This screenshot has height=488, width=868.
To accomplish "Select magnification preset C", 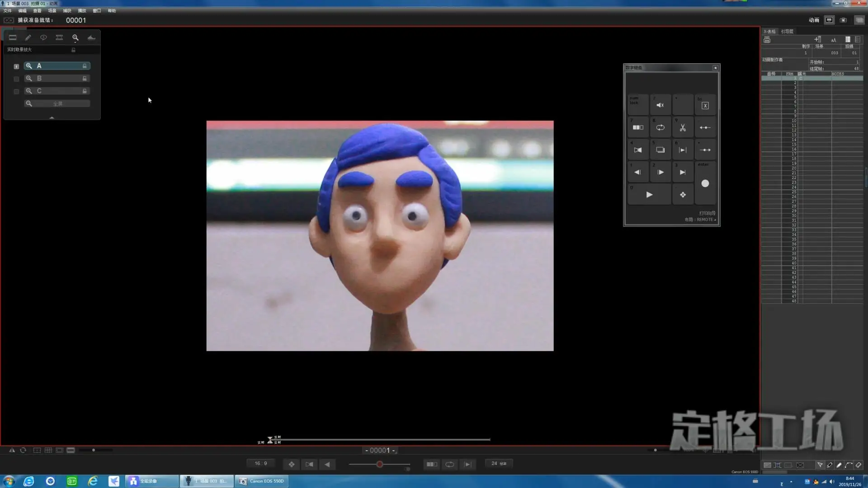I will (57, 91).
